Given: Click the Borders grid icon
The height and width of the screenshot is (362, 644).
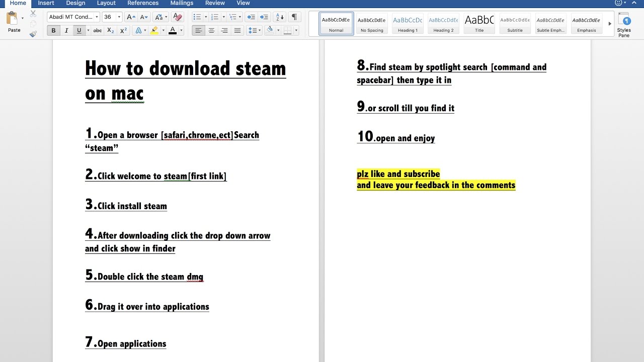Looking at the screenshot, I should (288, 31).
